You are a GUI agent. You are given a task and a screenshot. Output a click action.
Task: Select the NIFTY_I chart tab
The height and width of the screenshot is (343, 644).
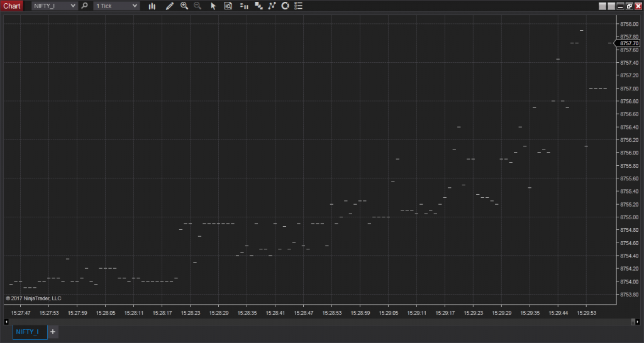pos(30,332)
